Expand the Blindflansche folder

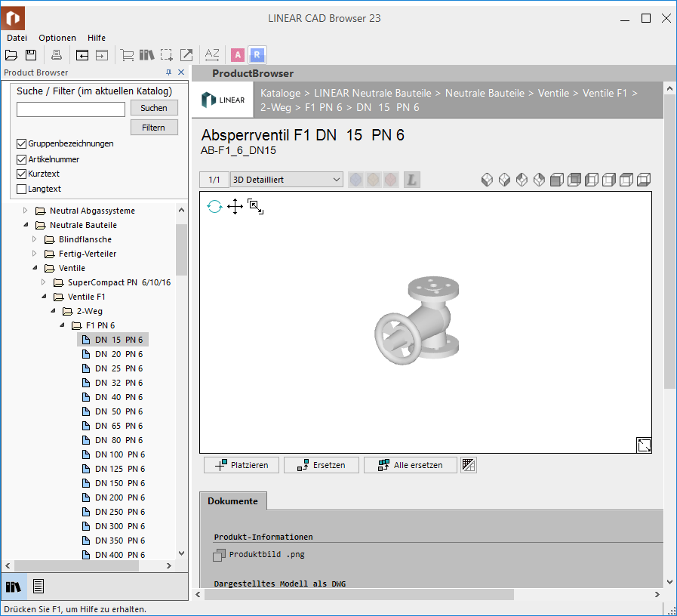pos(34,239)
